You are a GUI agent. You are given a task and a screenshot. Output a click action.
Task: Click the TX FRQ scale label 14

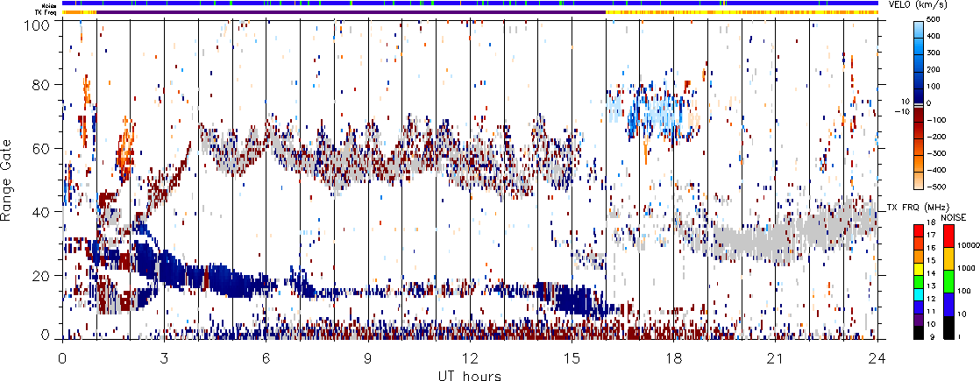(x=931, y=273)
